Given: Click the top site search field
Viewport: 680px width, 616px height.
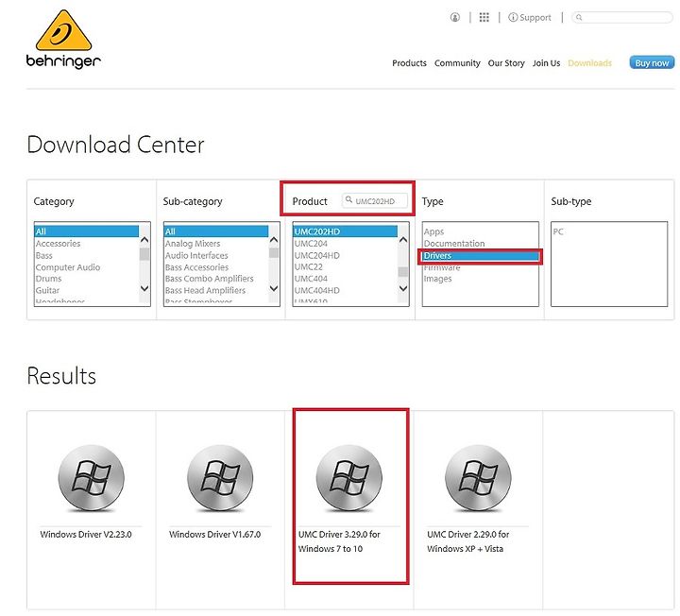Looking at the screenshot, I should (x=621, y=17).
